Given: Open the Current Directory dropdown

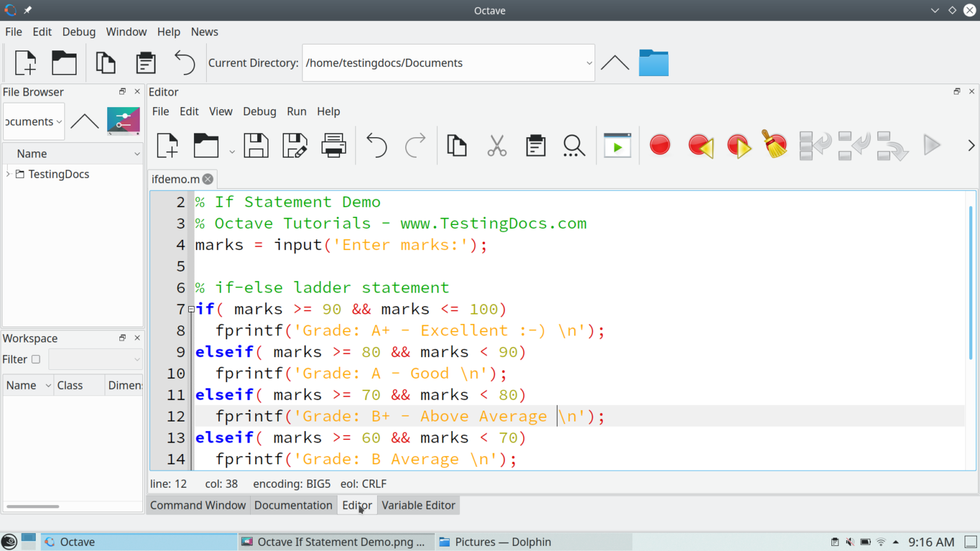Looking at the screenshot, I should (x=588, y=62).
